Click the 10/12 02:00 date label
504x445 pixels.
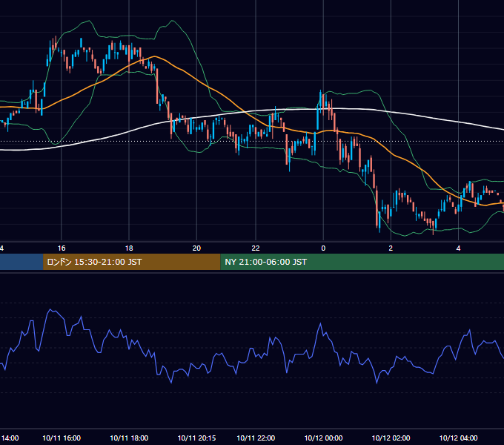point(391,438)
